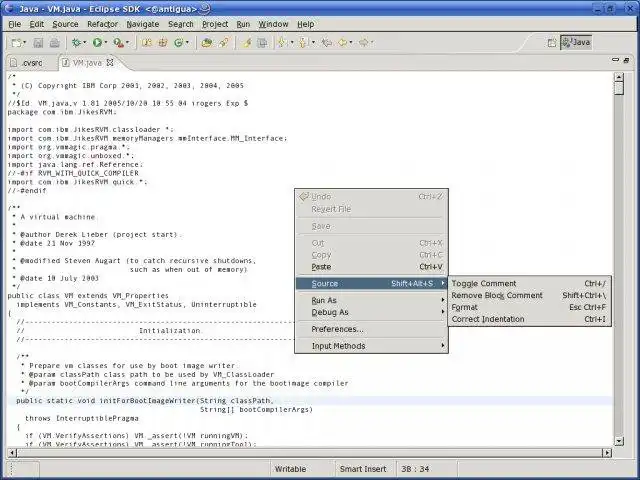Click the Next Annotation arrow icon
Viewport: 640px width, 480px height.
(282, 42)
